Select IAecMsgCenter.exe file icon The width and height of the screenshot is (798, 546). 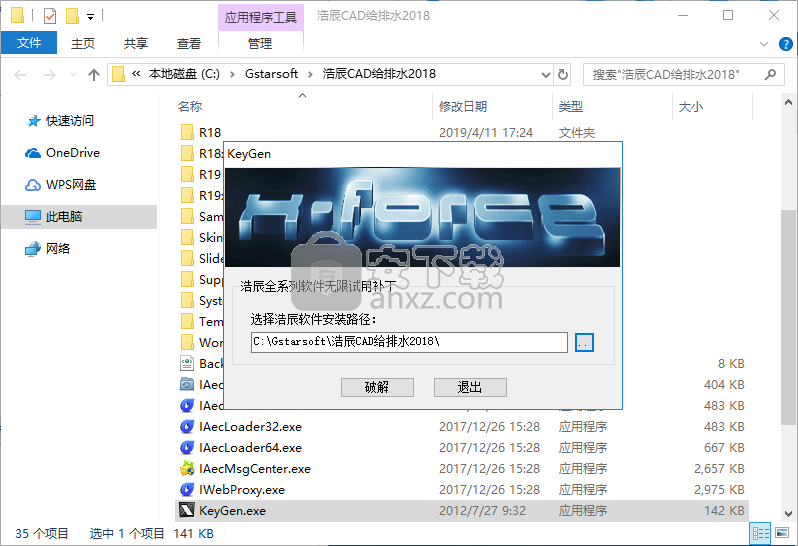[187, 468]
